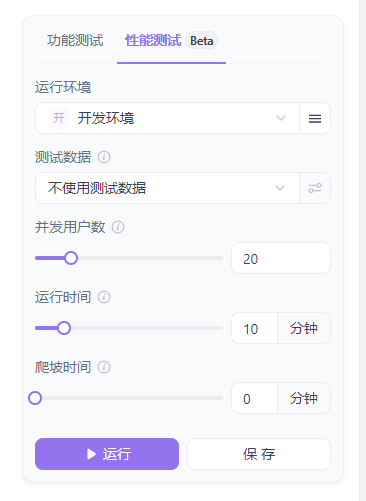Click the Beta badge
Image resolution: width=366 pixels, height=501 pixels.
point(201,41)
